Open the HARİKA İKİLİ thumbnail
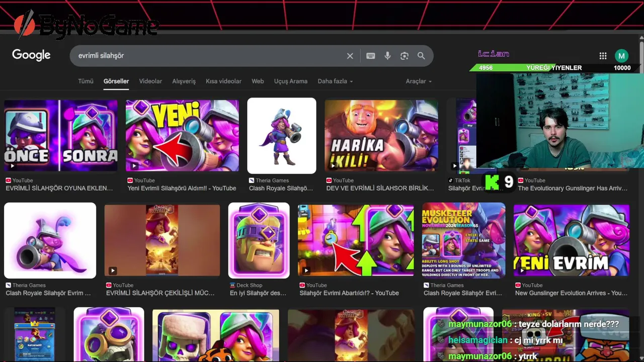 coord(381,136)
